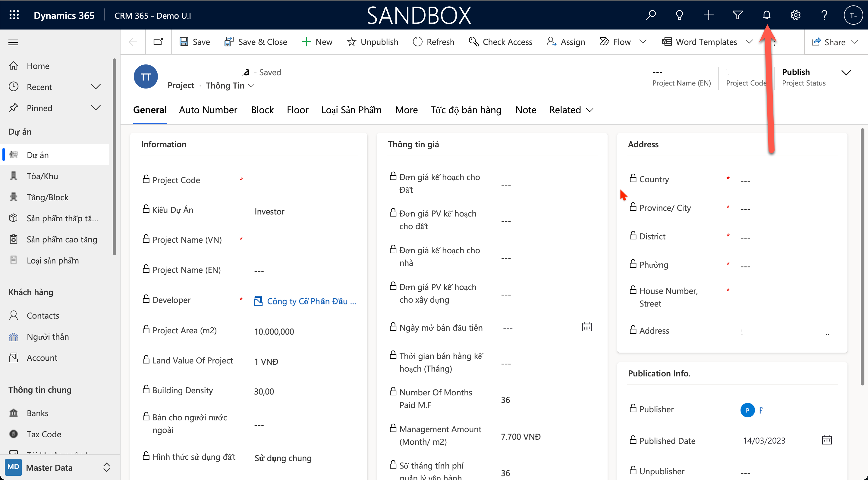Switch to the Block tab
This screenshot has width=868, height=480.
point(262,110)
